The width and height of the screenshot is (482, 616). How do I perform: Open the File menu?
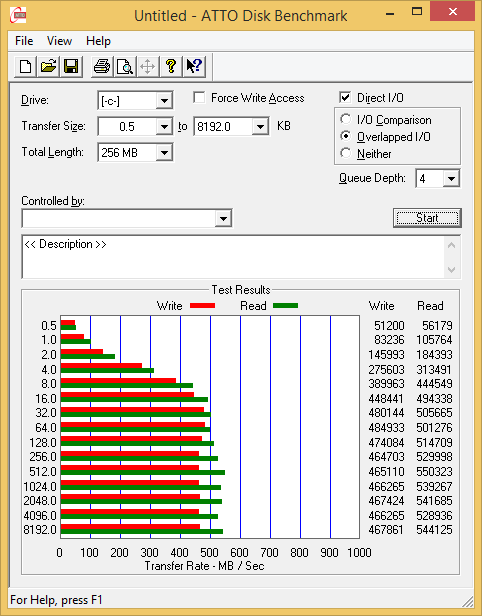pos(24,41)
